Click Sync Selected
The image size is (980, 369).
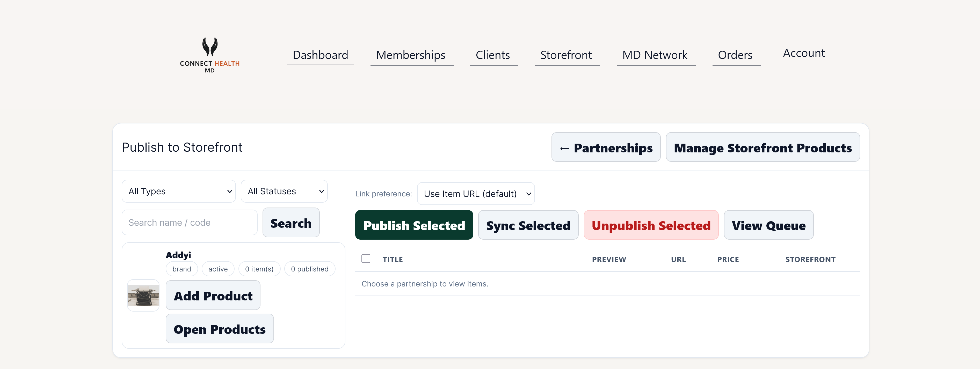pyautogui.click(x=528, y=225)
